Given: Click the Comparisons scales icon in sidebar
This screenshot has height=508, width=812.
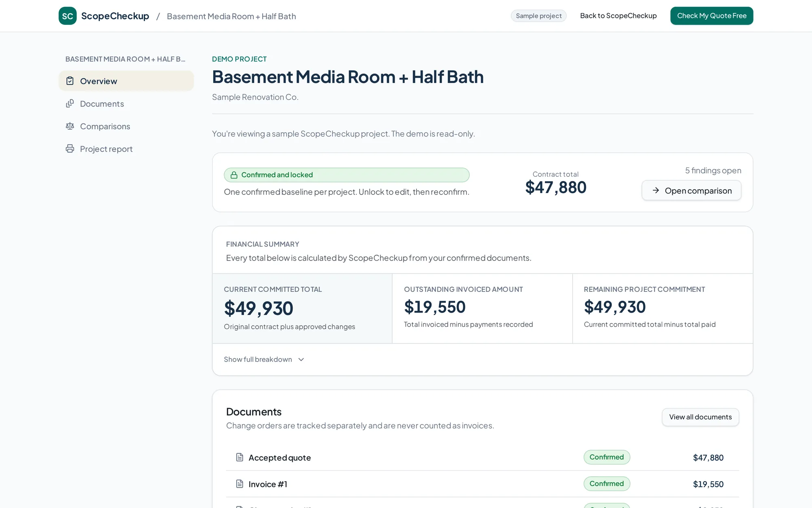Looking at the screenshot, I should click(x=70, y=126).
